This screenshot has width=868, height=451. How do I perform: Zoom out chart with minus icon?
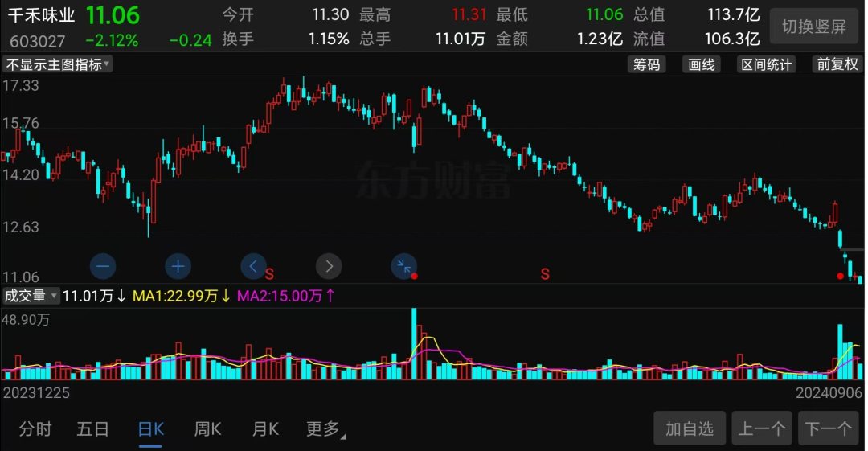click(x=103, y=267)
